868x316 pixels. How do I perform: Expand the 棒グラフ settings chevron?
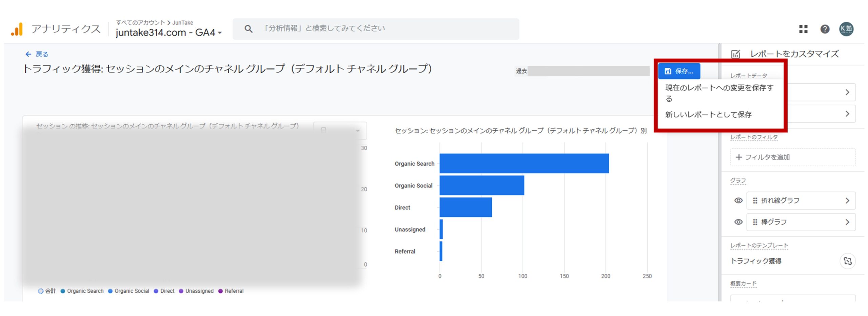point(848,222)
